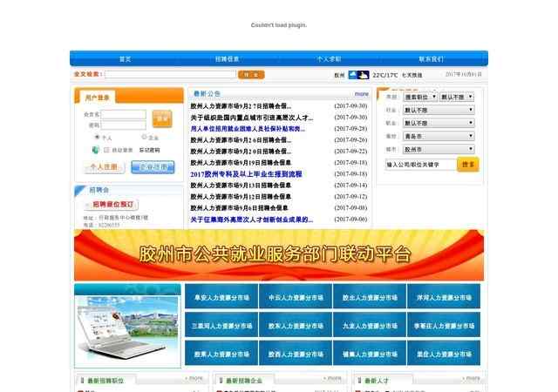
Task: Click the 个人注册 personal registration button
Action: click(x=103, y=166)
